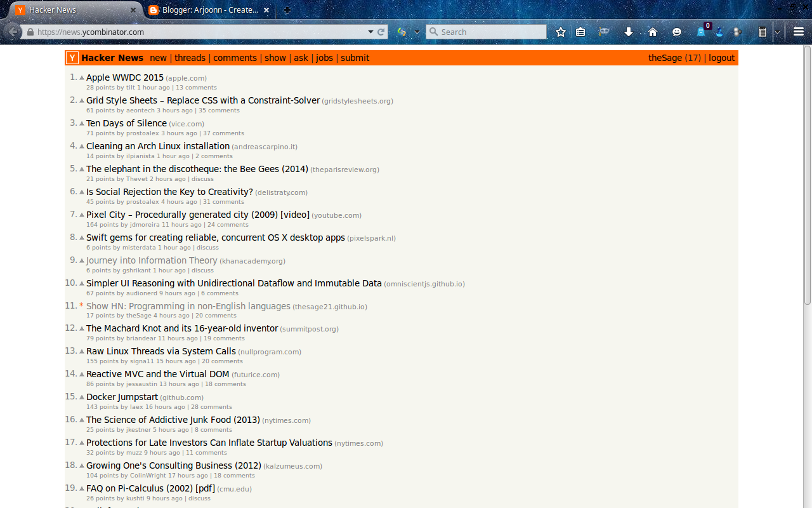
Task: Open 'Journey into Information Theory'
Action: (152, 260)
